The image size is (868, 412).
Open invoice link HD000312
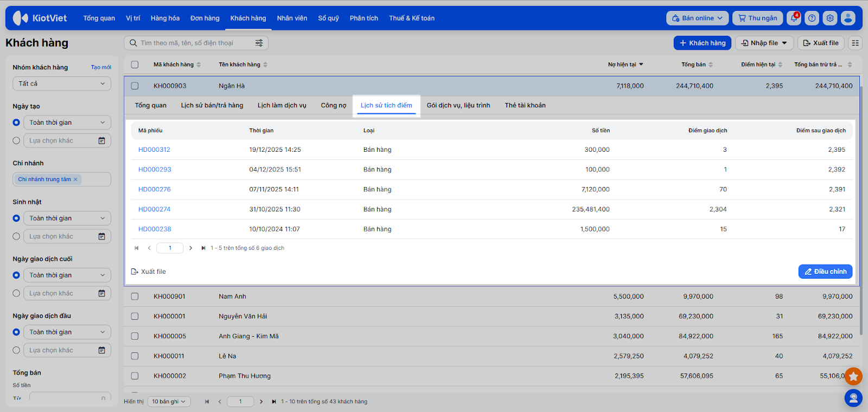tap(154, 150)
